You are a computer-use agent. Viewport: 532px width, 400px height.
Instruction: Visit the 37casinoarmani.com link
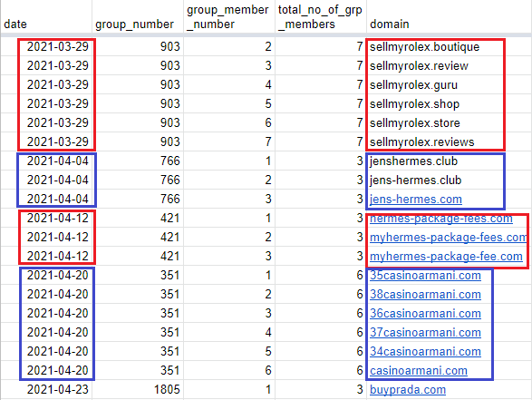pyautogui.click(x=425, y=333)
